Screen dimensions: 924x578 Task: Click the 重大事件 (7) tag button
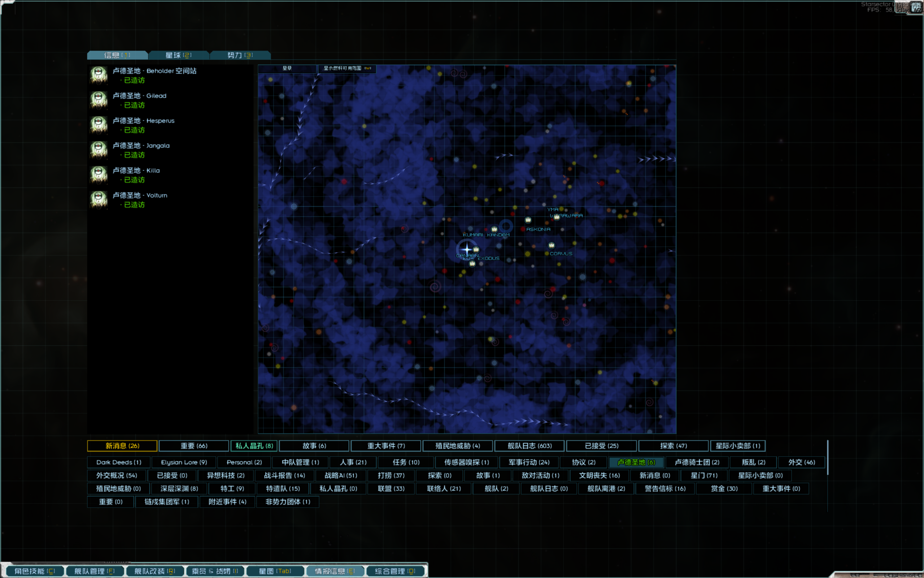point(386,446)
